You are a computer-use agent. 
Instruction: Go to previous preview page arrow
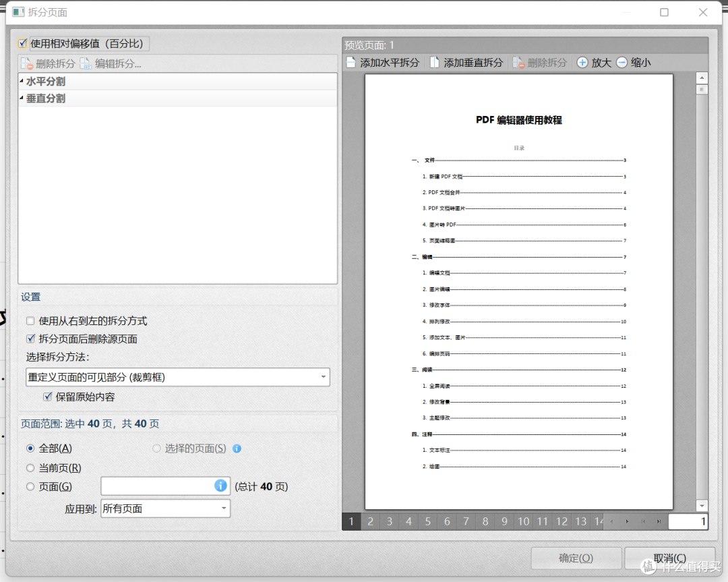tap(612, 521)
